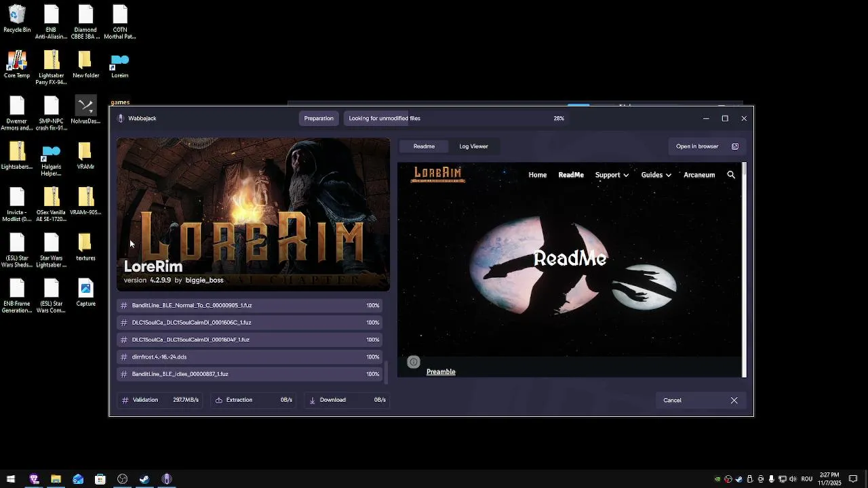868x488 pixels.
Task: Click the external-link icon on Open in browser
Action: [x=735, y=146]
